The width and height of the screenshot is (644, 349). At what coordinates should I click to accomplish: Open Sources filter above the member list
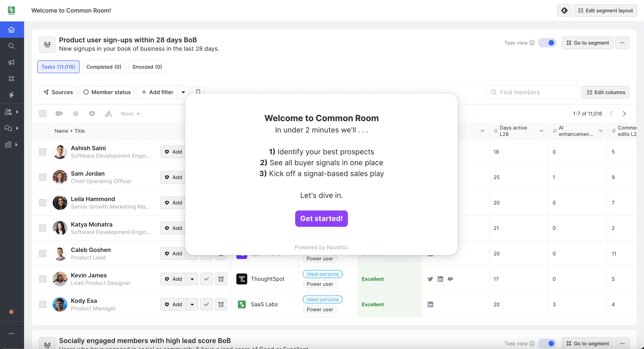point(58,92)
